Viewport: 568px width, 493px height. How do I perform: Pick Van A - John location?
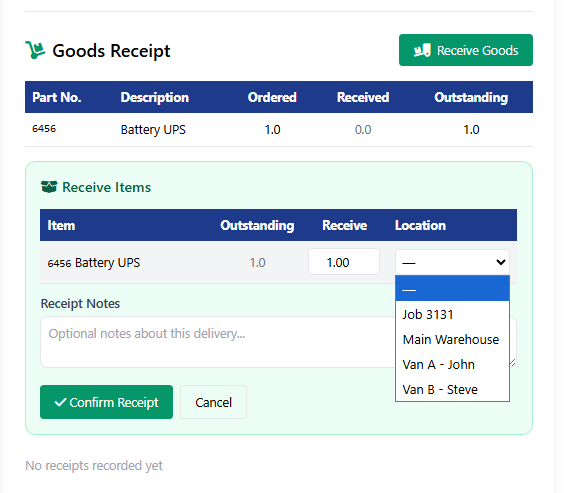point(452,364)
